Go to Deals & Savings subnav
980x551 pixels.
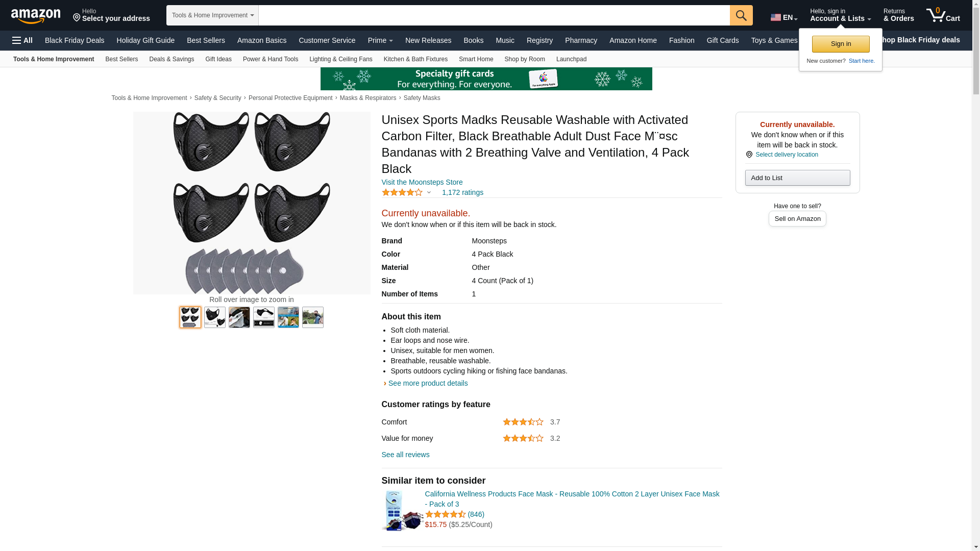171,59
